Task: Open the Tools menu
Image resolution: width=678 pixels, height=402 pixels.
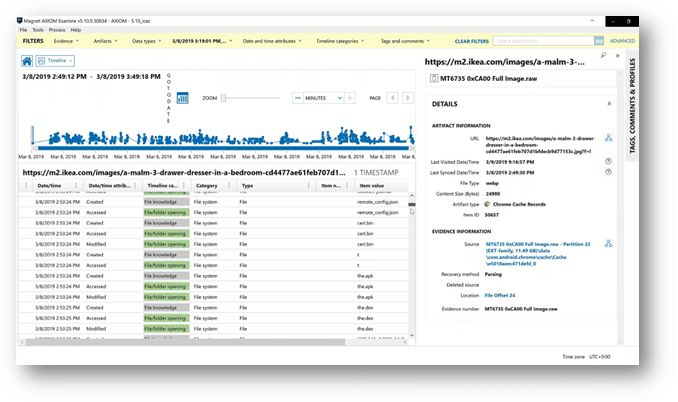Action: (38, 30)
